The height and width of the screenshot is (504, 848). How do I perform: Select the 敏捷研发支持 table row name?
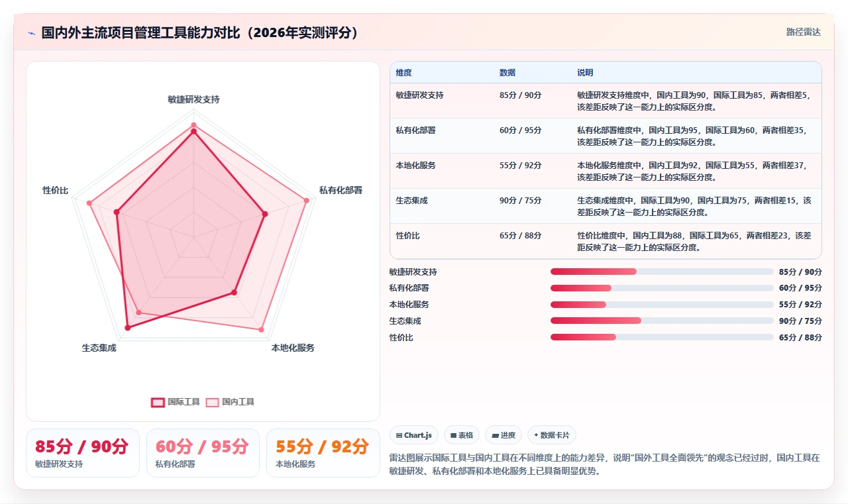(420, 95)
